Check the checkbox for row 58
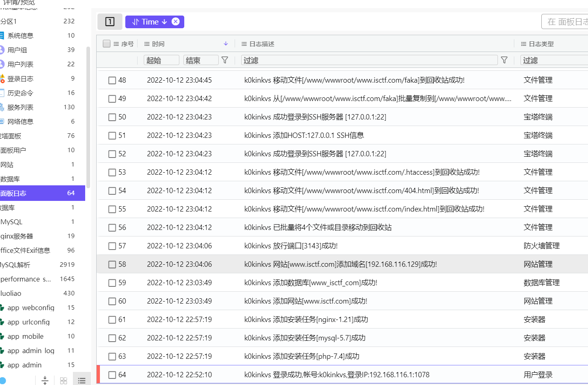This screenshot has width=588, height=385. click(112, 264)
